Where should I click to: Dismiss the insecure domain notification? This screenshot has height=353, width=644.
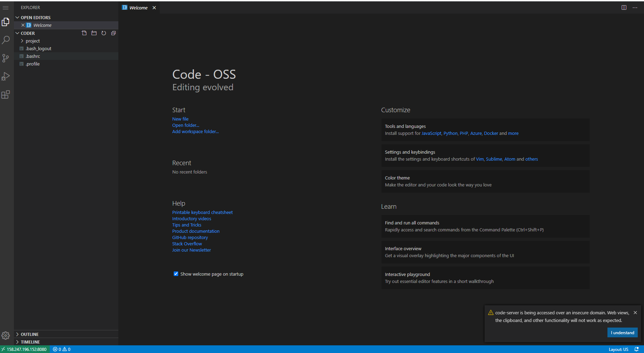pos(635,313)
